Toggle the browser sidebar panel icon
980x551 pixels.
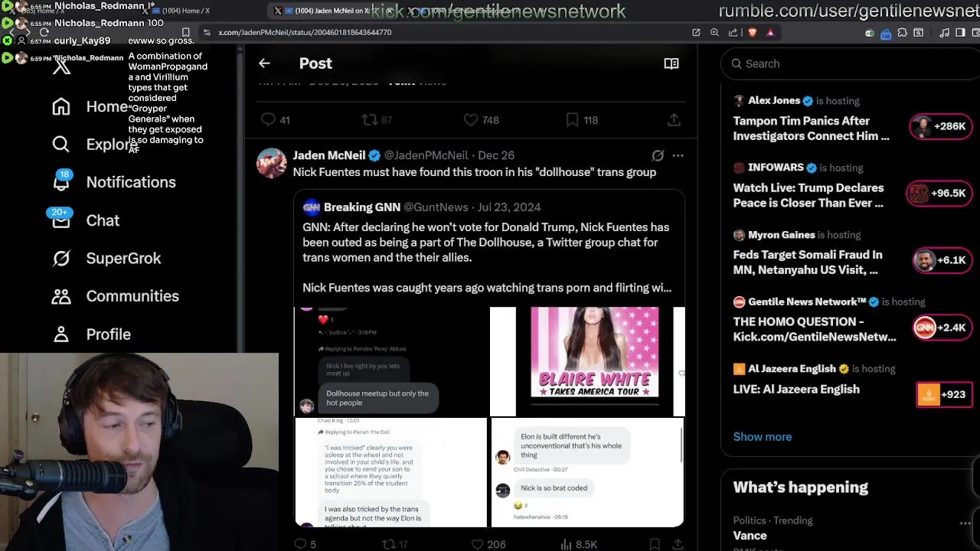tap(960, 33)
